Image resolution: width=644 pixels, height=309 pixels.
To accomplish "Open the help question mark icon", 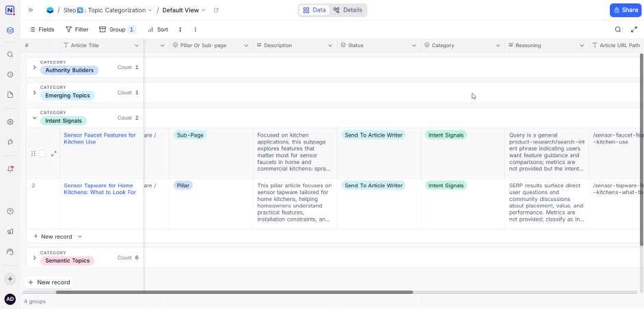I will click(x=10, y=211).
